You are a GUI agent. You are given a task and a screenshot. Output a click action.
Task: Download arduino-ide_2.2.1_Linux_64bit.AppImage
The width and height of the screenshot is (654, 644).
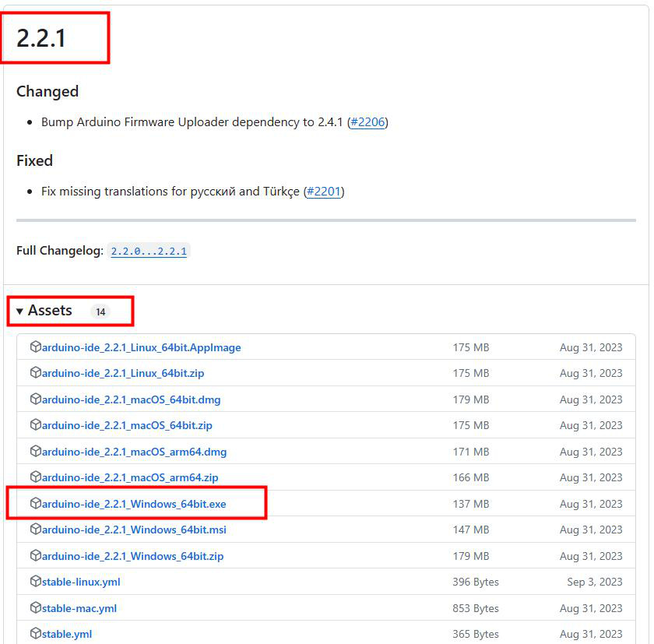pos(142,347)
